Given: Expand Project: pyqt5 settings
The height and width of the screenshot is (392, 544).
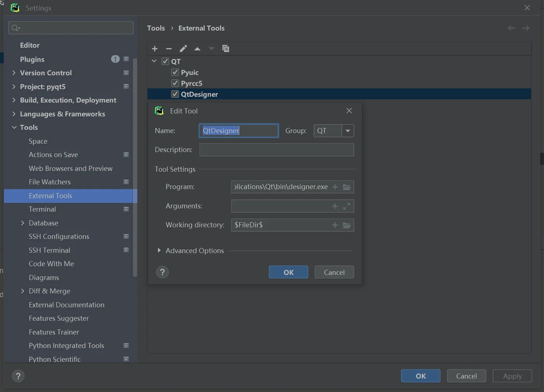Looking at the screenshot, I should [x=14, y=86].
